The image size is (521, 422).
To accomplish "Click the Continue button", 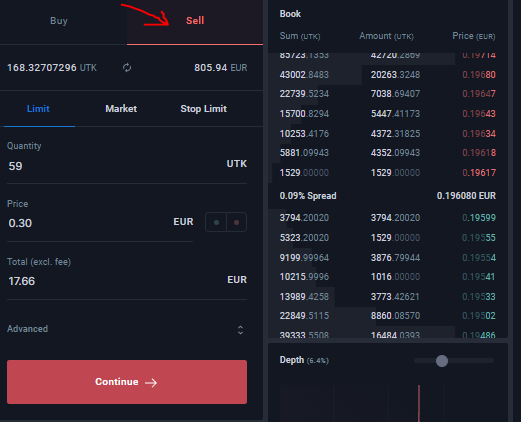I will click(127, 382).
